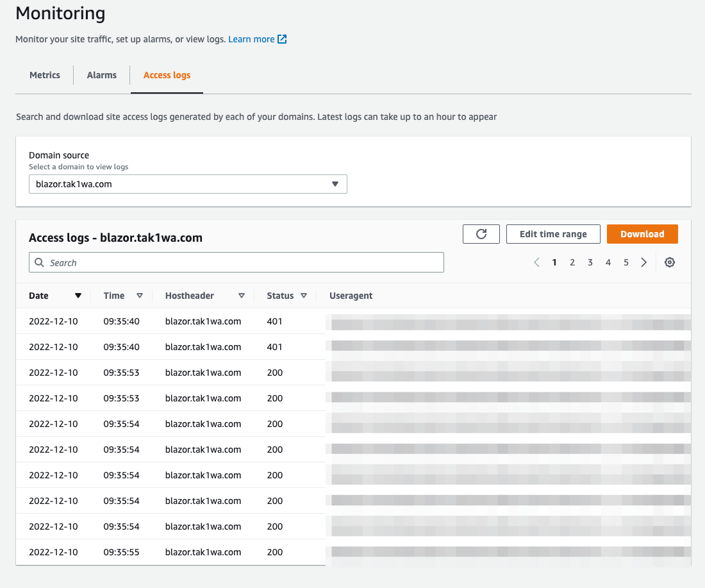Click inside the Search field
705x588 pixels.
236,262
